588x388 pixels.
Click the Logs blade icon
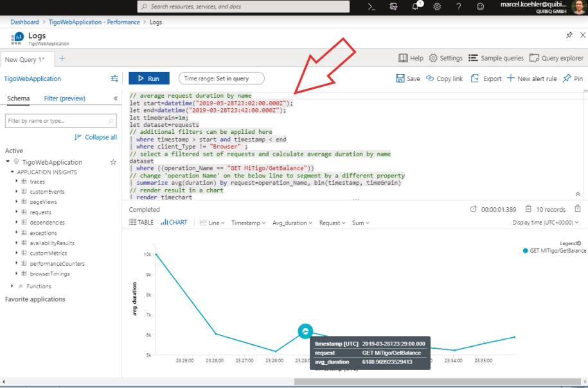17,38
